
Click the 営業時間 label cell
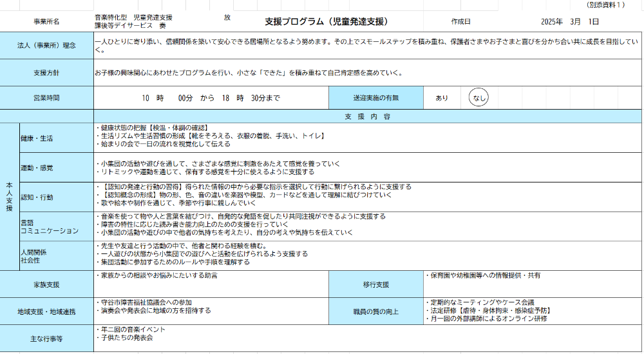coord(46,98)
